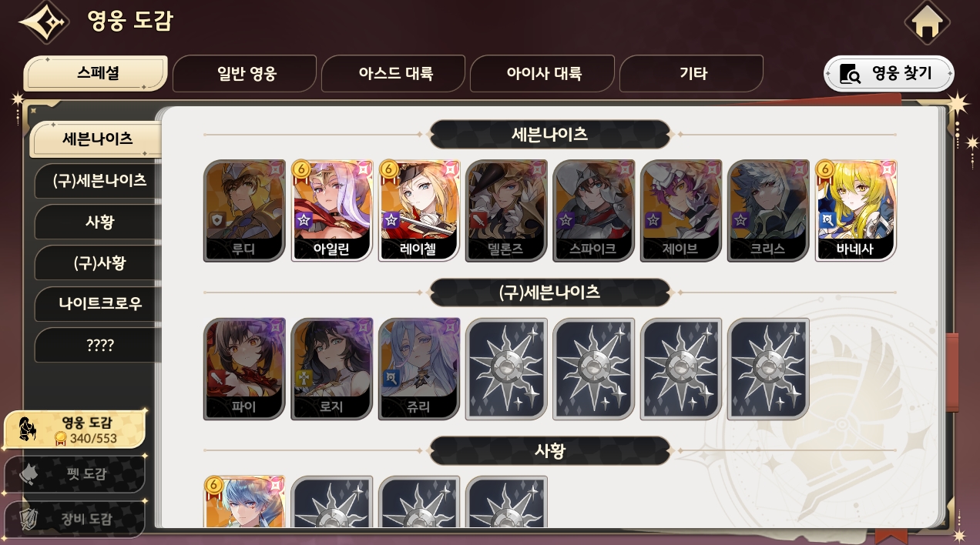Switch to the 아스드 대륙 tab
The image size is (980, 545).
394,74
